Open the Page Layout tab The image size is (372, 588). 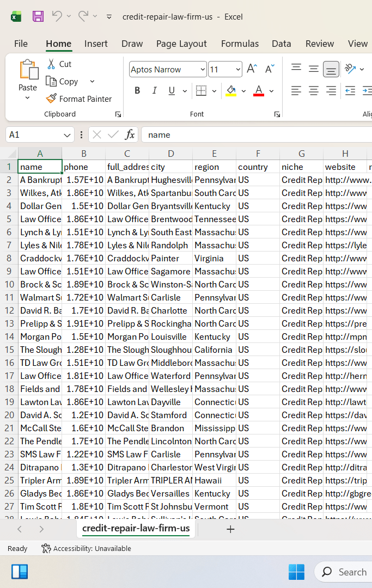click(x=181, y=44)
